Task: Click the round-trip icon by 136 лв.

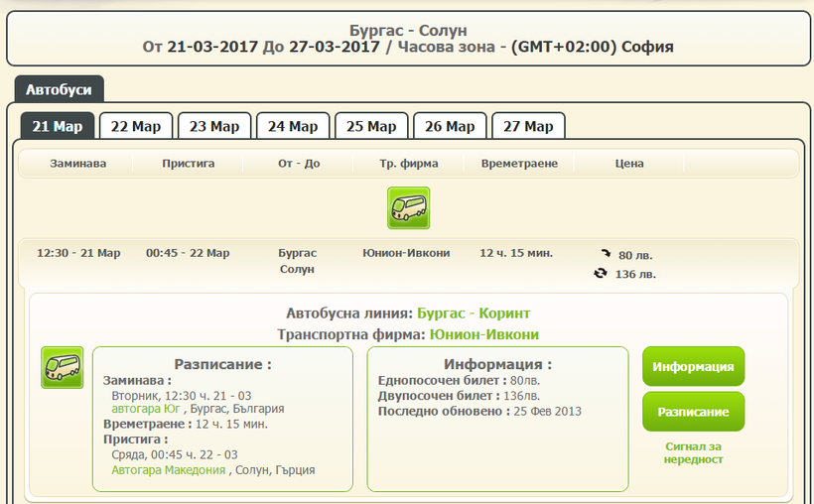Action: point(601,274)
